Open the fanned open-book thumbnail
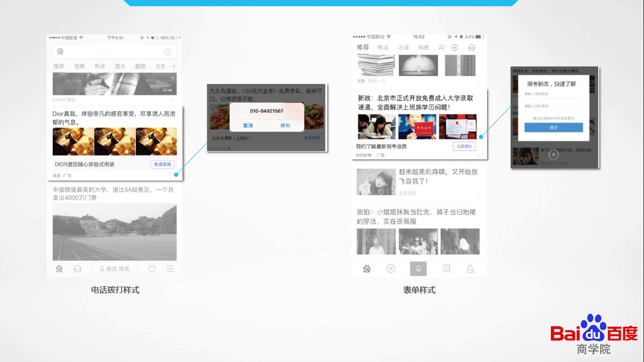The width and height of the screenshot is (644, 362). [418, 66]
